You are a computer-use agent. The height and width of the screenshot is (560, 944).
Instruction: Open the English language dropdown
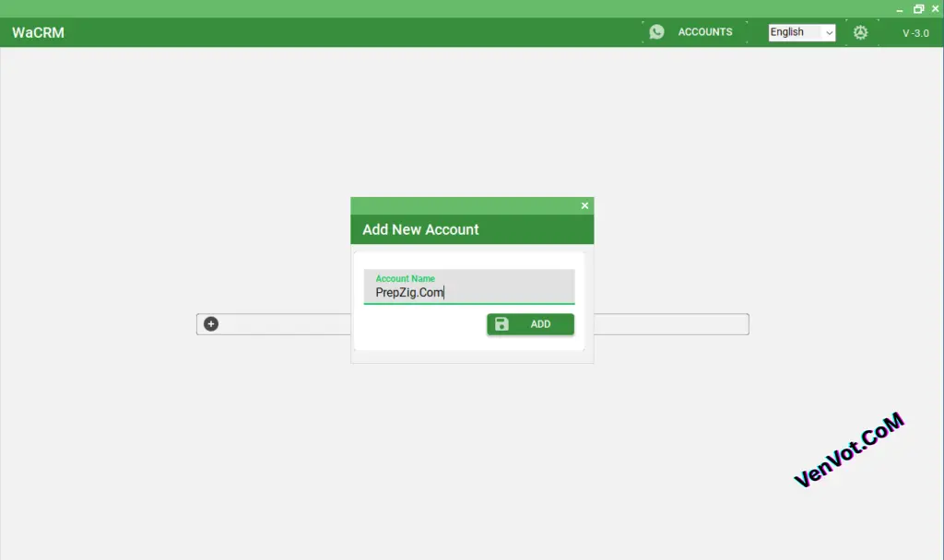coord(801,32)
